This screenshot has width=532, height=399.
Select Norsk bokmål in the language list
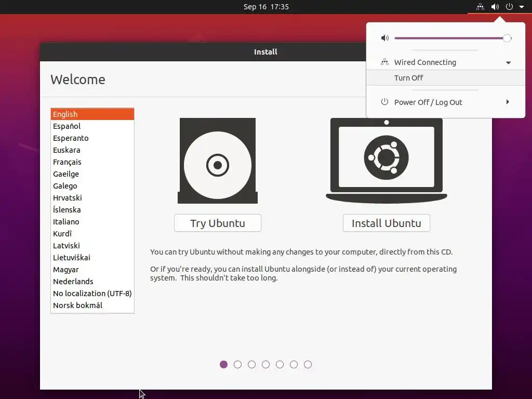click(x=92, y=305)
